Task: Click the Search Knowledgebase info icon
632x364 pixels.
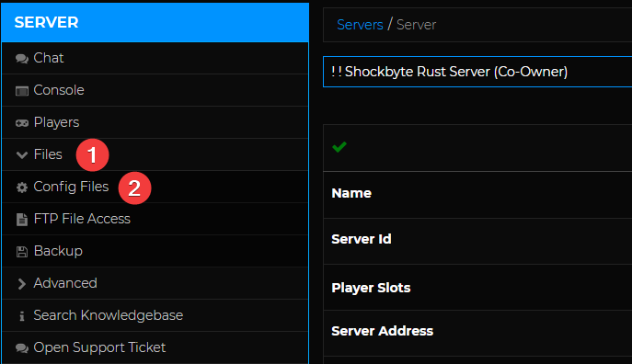Action: coord(22,316)
